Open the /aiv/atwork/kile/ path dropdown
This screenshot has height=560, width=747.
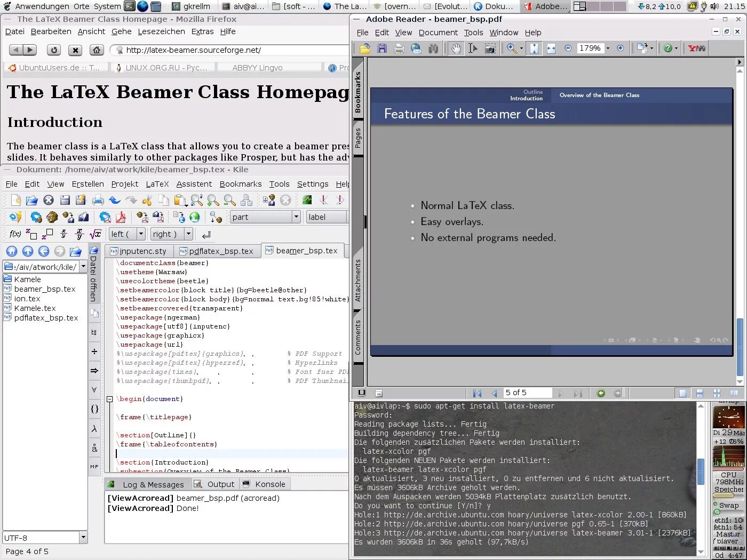pos(83,267)
